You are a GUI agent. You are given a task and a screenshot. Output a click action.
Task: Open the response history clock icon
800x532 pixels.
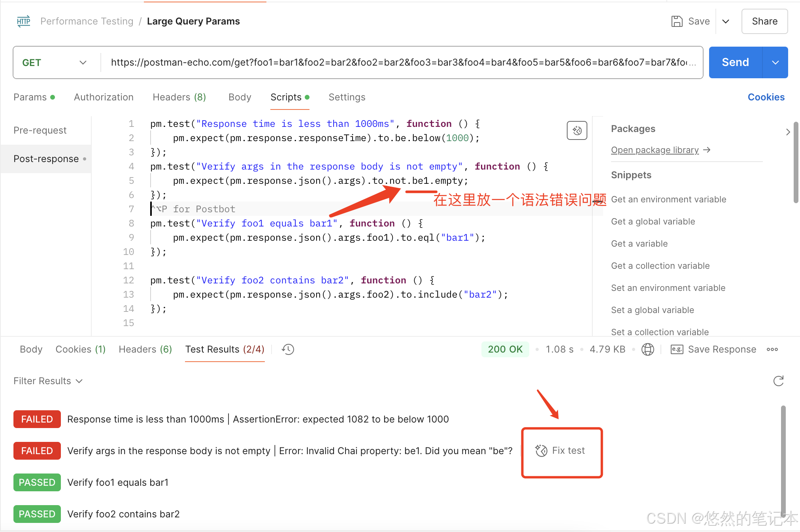[288, 349]
